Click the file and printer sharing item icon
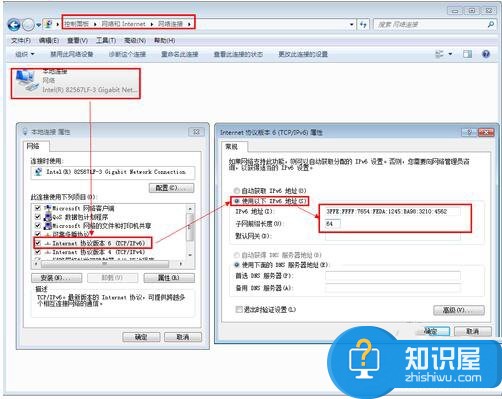The height and width of the screenshot is (399, 502). pos(48,226)
